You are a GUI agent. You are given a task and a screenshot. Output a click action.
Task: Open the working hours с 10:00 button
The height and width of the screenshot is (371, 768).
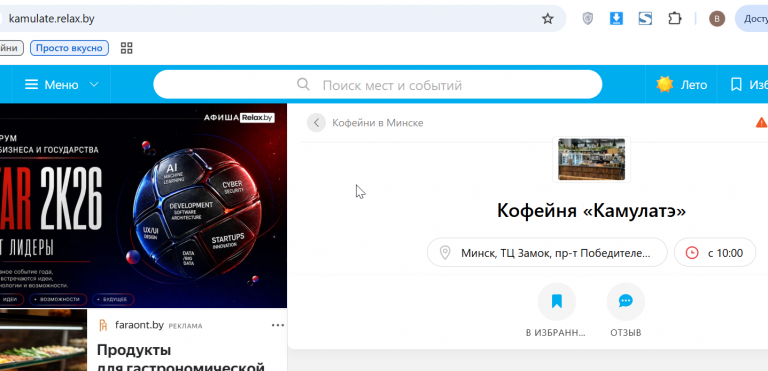715,253
